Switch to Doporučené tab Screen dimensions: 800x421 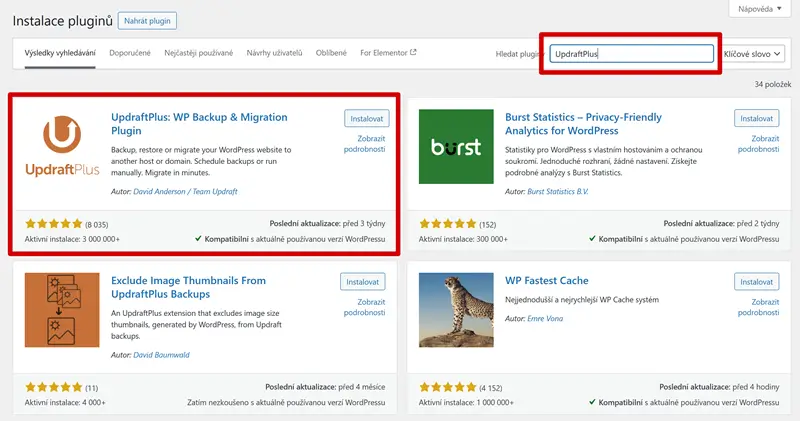[130, 53]
